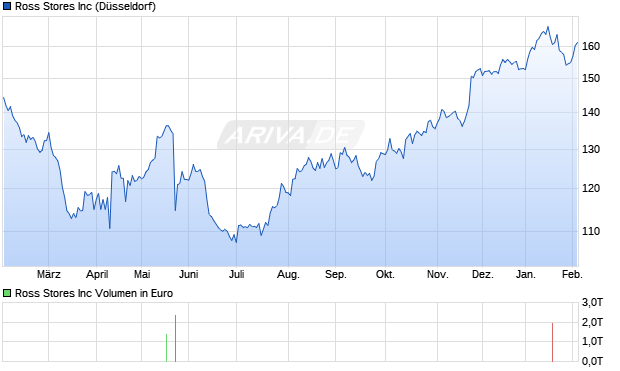Click the 'Feb.' month axis label
This screenshot has height=371, width=620.
[x=572, y=274]
